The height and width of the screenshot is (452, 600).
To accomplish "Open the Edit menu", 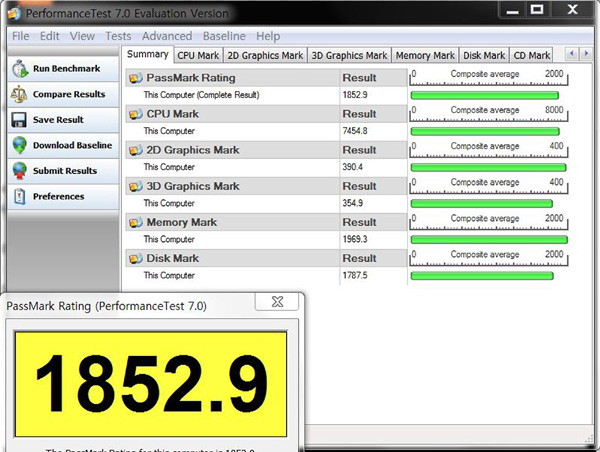I will coord(49,36).
